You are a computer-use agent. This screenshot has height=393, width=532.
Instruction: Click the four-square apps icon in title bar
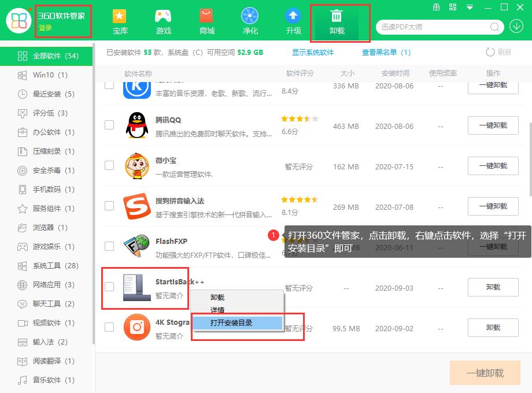click(453, 7)
